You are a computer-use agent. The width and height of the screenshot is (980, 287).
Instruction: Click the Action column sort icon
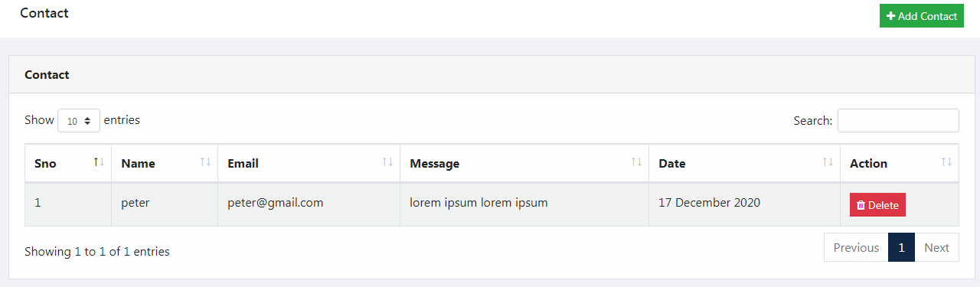tap(946, 161)
